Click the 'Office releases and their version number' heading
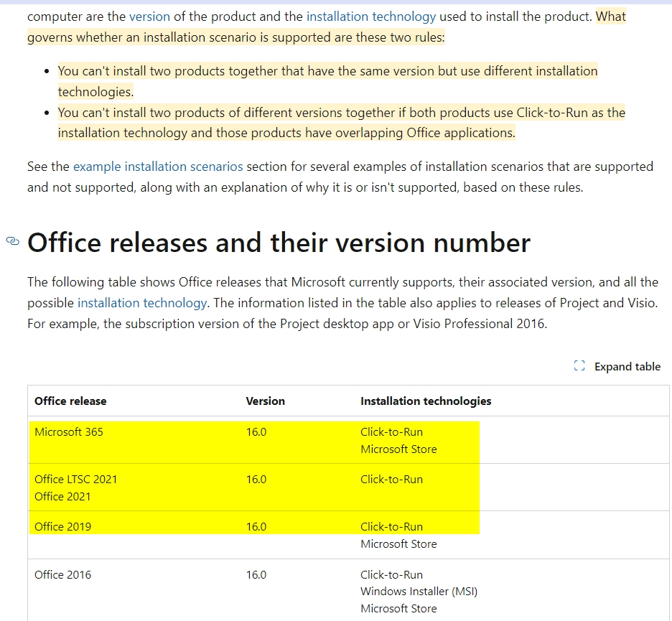Screen dimensions: 672x621 pos(279,243)
